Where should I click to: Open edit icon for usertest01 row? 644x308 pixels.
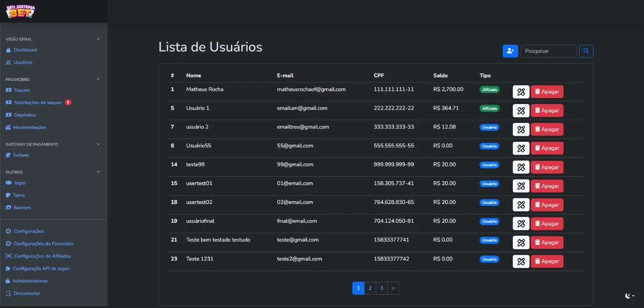coord(521,186)
